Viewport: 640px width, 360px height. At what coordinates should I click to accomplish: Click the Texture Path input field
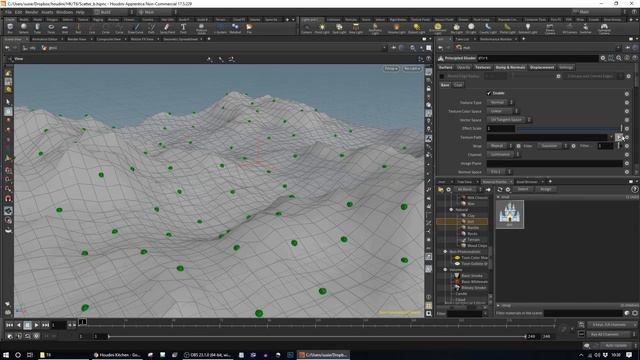click(548, 137)
